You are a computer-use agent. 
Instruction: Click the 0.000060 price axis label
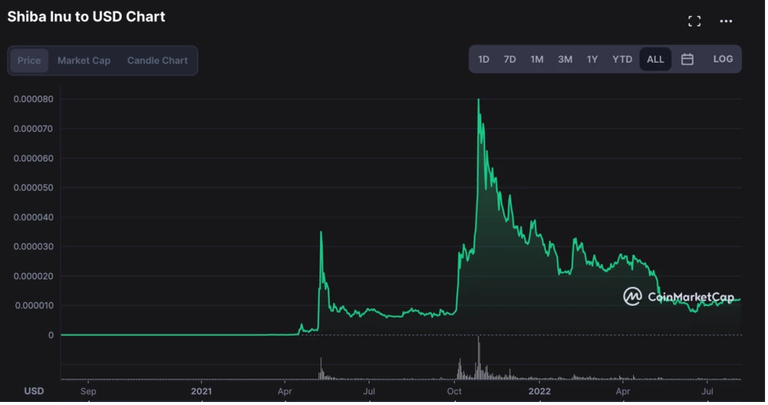point(33,159)
